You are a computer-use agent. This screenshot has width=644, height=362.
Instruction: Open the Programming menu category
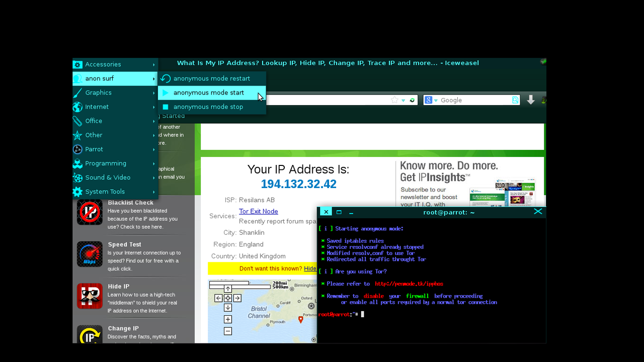pyautogui.click(x=115, y=163)
